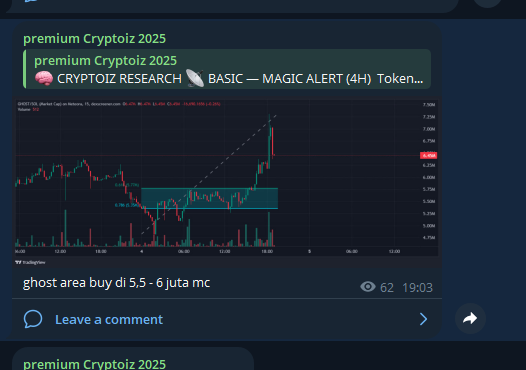Open the GHOST/SOL chart image
Image resolution: width=526 pixels, height=370 pixels.
227,183
